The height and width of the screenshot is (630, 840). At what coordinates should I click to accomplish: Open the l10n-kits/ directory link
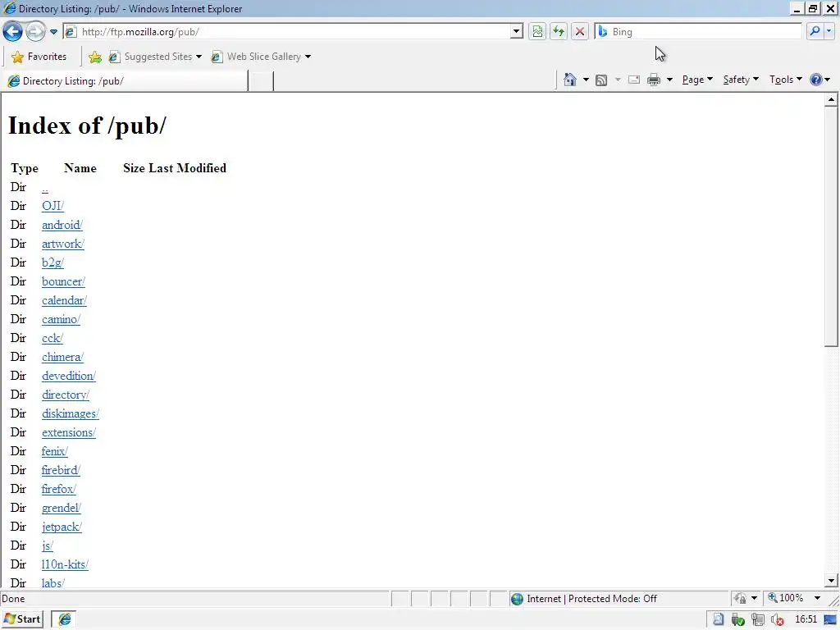click(66, 564)
